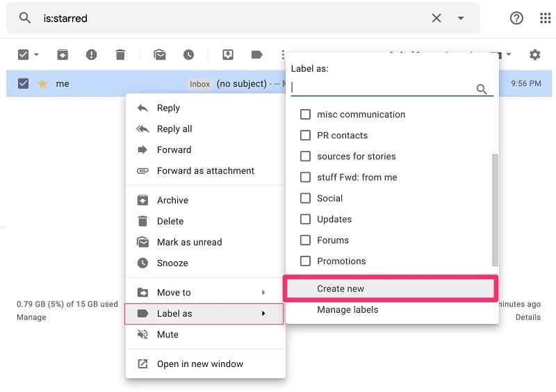Select Delete in the context menu

206,221
